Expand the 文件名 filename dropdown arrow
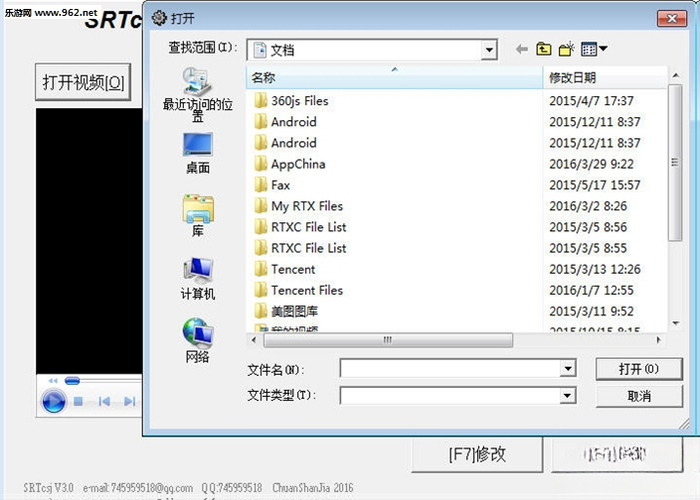Screen dimensions: 700x500 click(568, 369)
